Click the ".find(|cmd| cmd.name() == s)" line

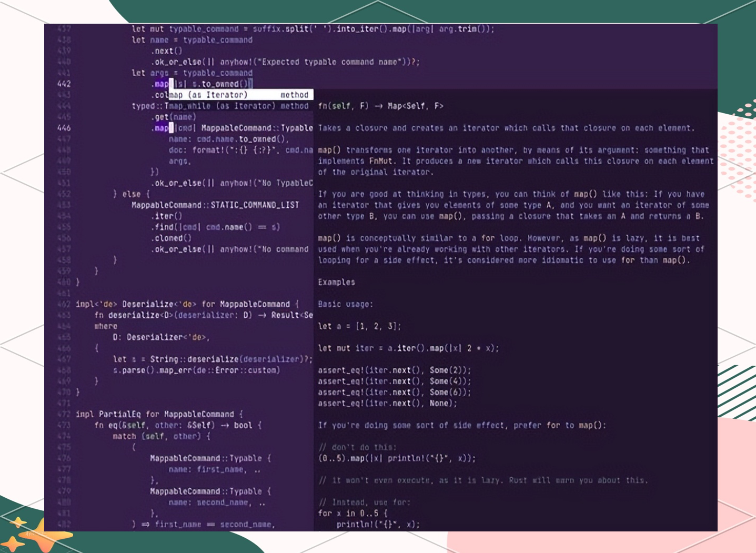click(x=215, y=227)
